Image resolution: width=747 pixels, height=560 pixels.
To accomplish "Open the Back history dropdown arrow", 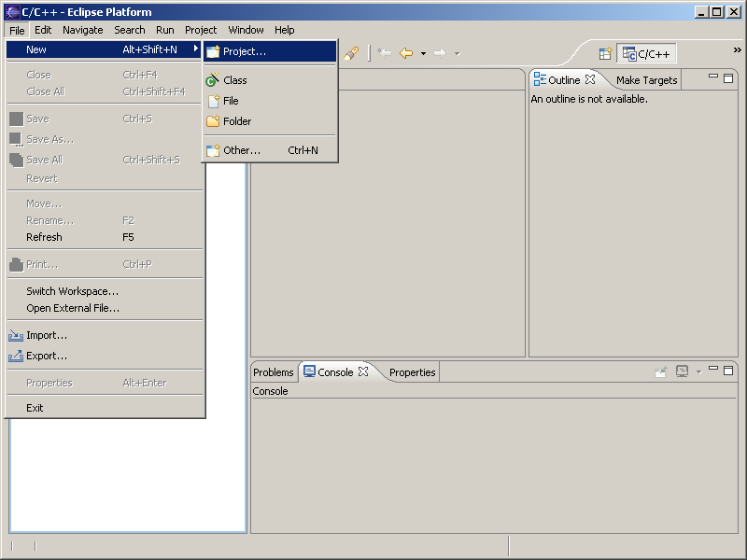I will [423, 54].
